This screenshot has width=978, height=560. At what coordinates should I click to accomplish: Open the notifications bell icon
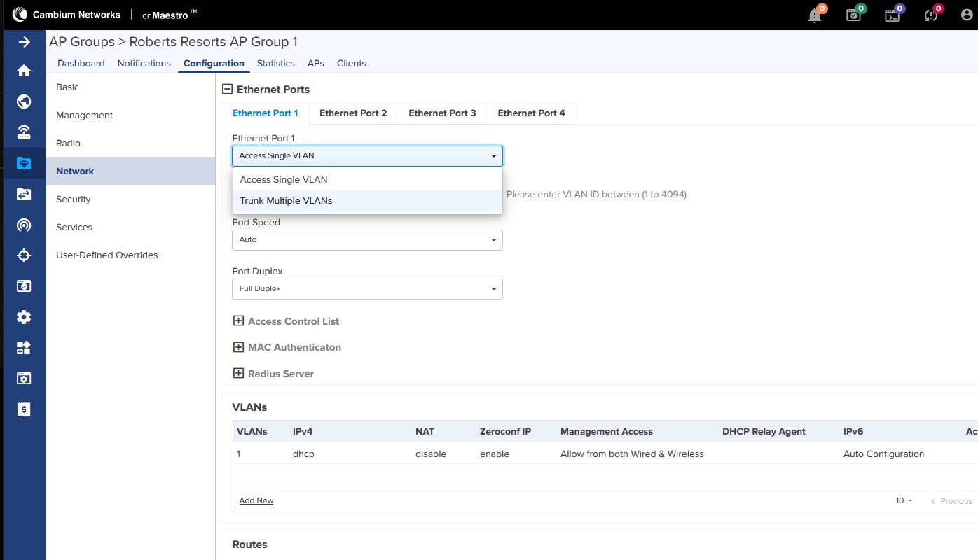[x=815, y=15]
